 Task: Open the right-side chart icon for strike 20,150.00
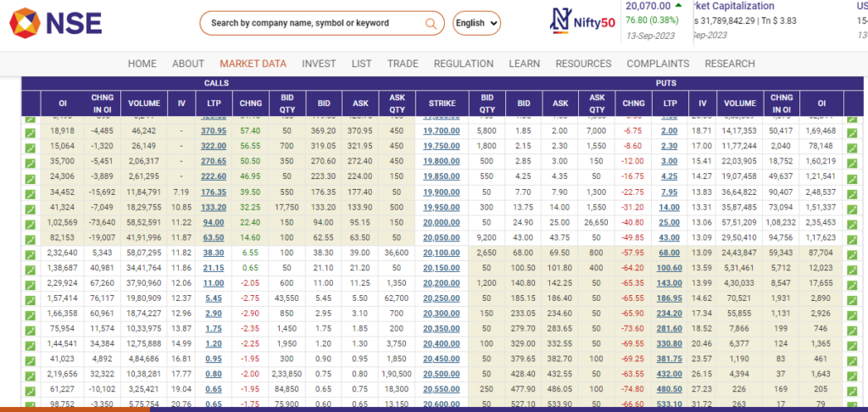852,270
